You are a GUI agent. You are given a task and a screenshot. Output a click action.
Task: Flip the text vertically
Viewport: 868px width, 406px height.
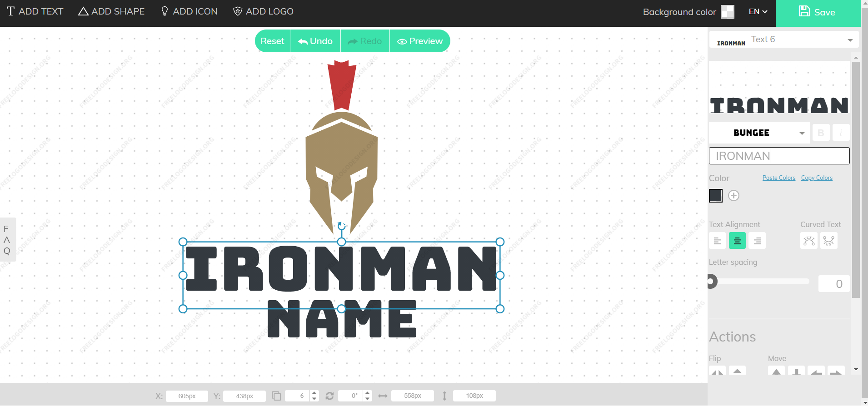(x=737, y=371)
